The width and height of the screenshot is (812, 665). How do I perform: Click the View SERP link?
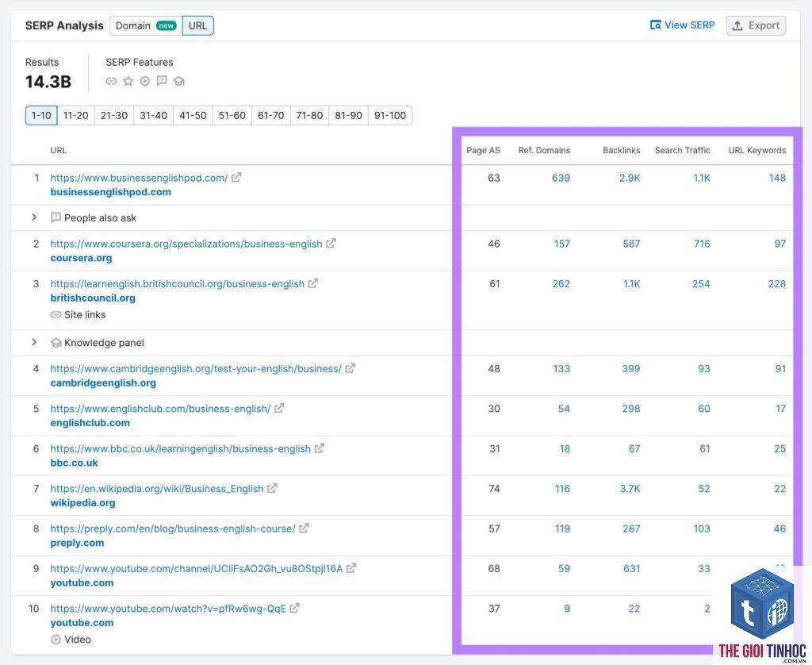pyautogui.click(x=683, y=25)
